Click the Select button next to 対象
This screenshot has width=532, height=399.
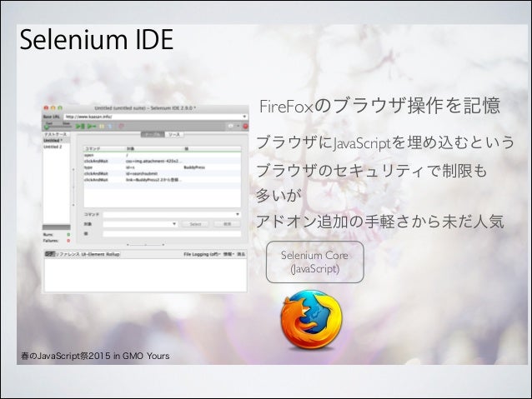coord(195,224)
